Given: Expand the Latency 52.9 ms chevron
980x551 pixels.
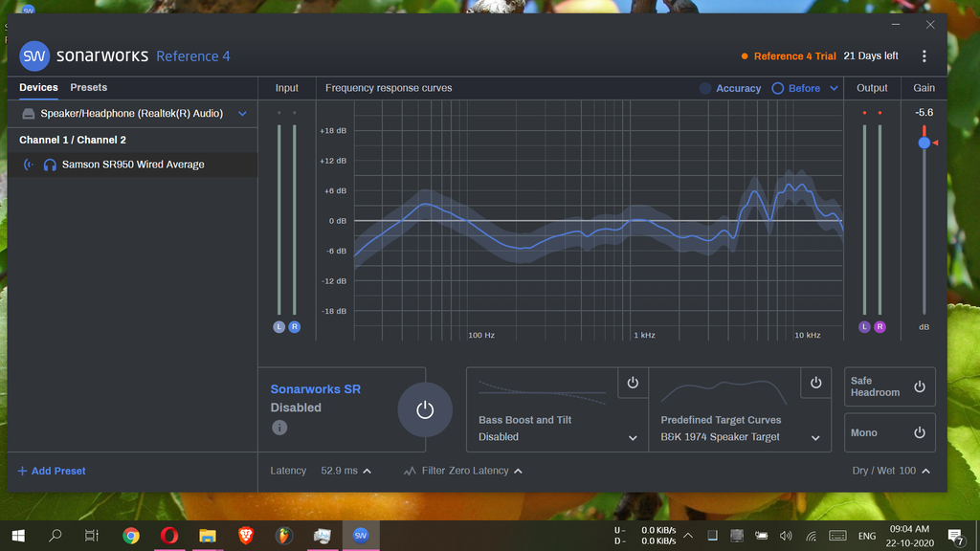Looking at the screenshot, I should coord(367,471).
